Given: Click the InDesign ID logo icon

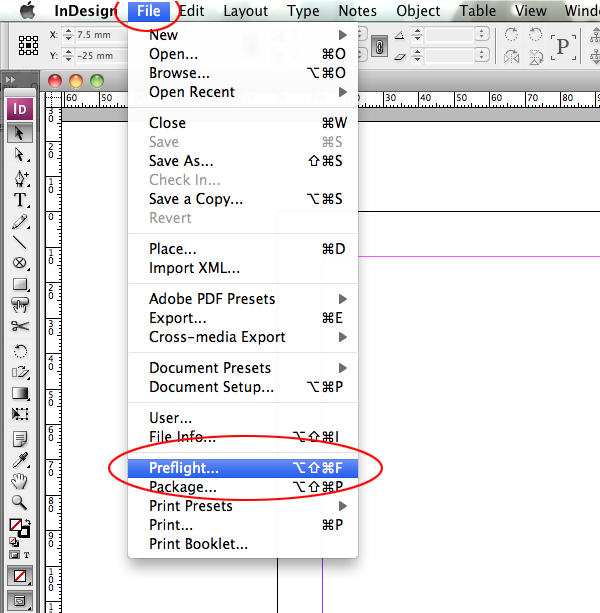Looking at the screenshot, I should click(x=20, y=109).
